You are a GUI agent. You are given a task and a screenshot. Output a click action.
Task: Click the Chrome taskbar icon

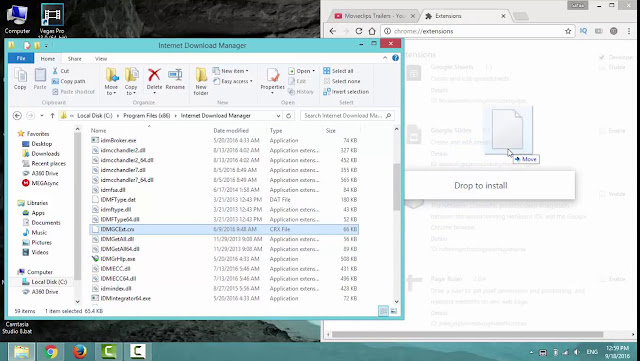[51, 352]
